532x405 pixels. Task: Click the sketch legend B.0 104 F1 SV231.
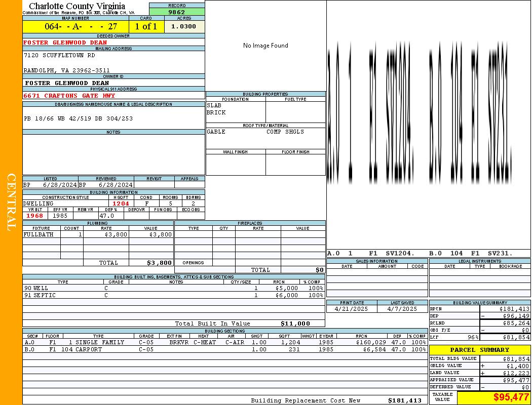471,254
